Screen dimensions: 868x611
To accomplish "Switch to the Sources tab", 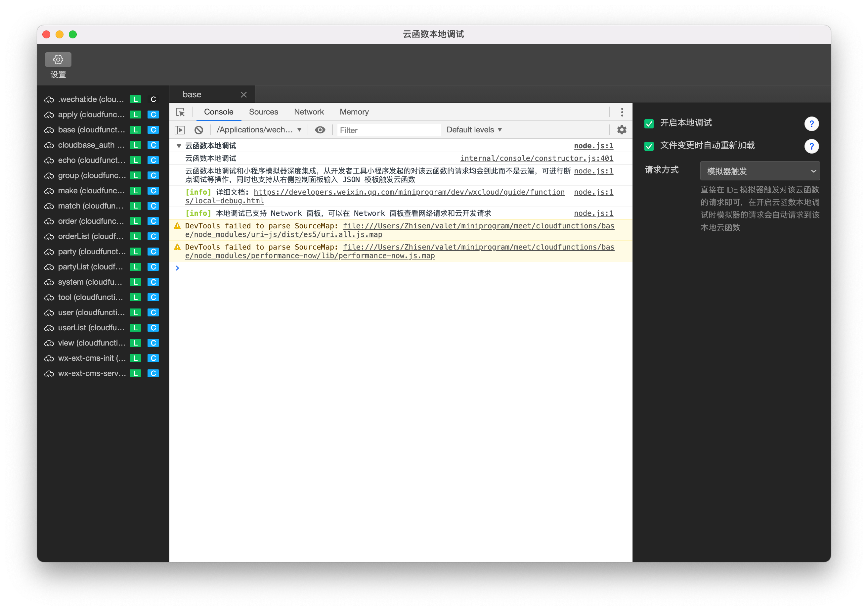I will pos(263,112).
